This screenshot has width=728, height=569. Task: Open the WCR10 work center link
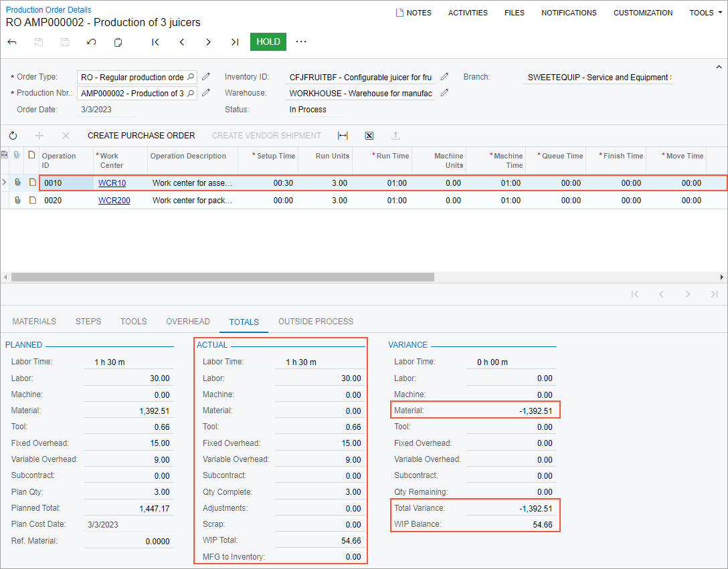[x=112, y=183]
